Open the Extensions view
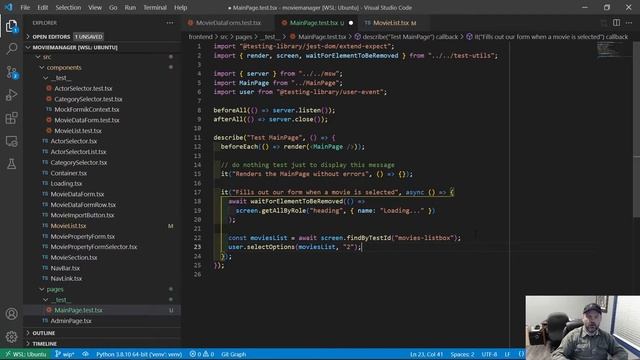Image resolution: width=640 pixels, height=360 pixels. tap(11, 118)
